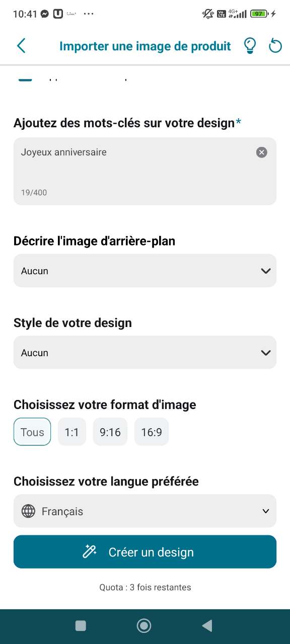290x644 pixels.
Task: Tap the globe icon beside Français
Action: 29,511
